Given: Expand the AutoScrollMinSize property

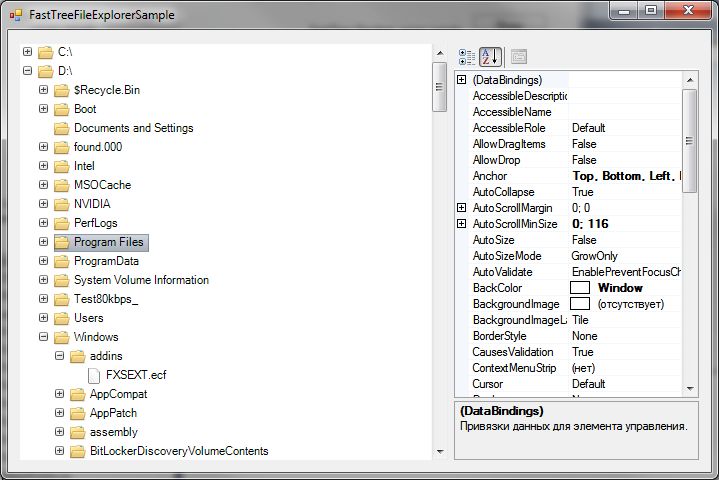Looking at the screenshot, I should [462, 224].
